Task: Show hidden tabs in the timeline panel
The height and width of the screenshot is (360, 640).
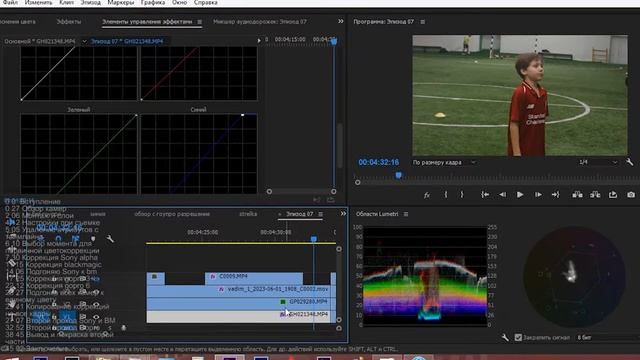Action: pyautogui.click(x=343, y=213)
